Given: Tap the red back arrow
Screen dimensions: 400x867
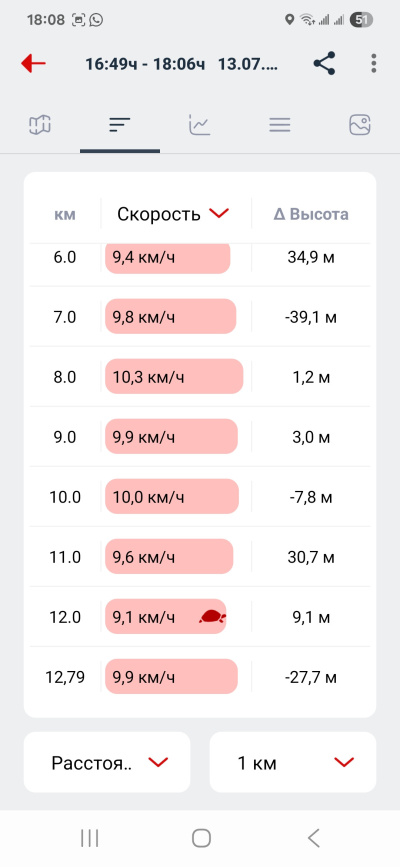Looking at the screenshot, I should (x=33, y=64).
